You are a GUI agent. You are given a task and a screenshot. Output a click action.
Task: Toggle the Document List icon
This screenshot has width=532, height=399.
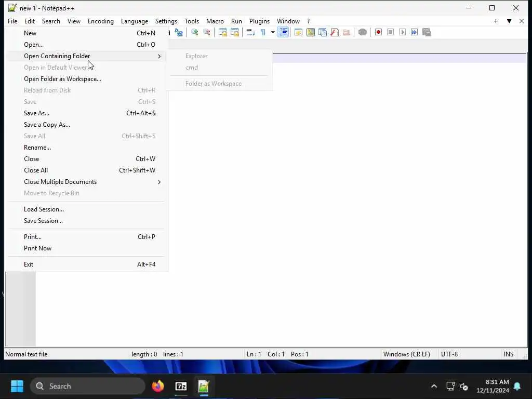pyautogui.click(x=323, y=32)
